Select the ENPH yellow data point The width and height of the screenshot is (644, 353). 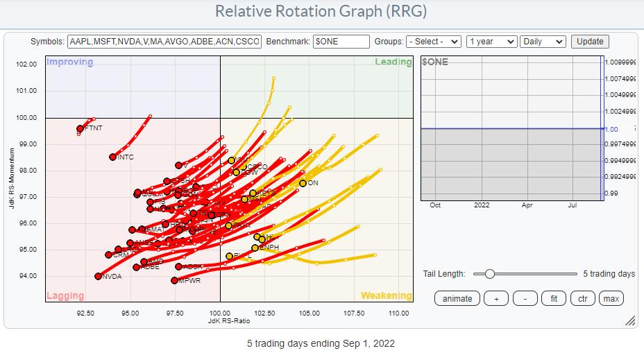[x=255, y=248]
